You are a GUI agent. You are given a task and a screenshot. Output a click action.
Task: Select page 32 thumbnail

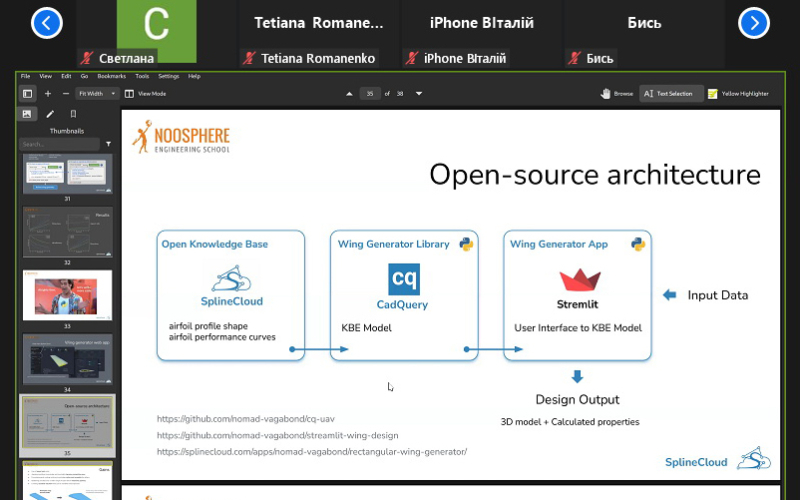tap(67, 232)
